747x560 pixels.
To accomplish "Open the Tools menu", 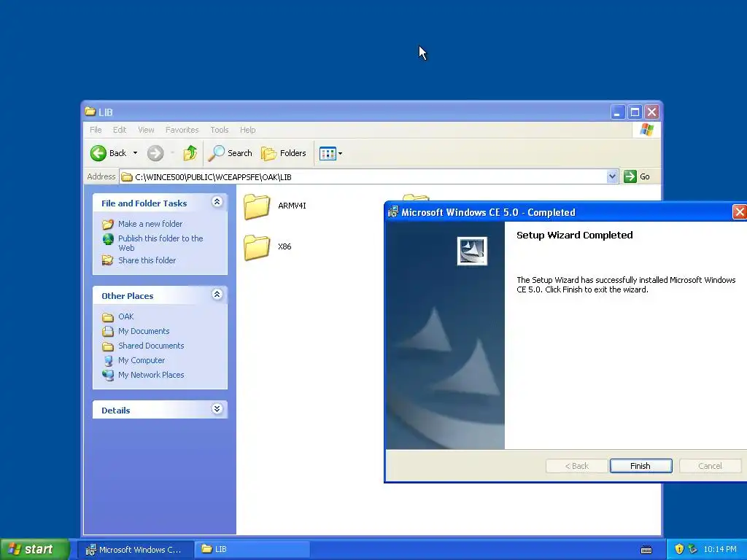I will pos(219,130).
